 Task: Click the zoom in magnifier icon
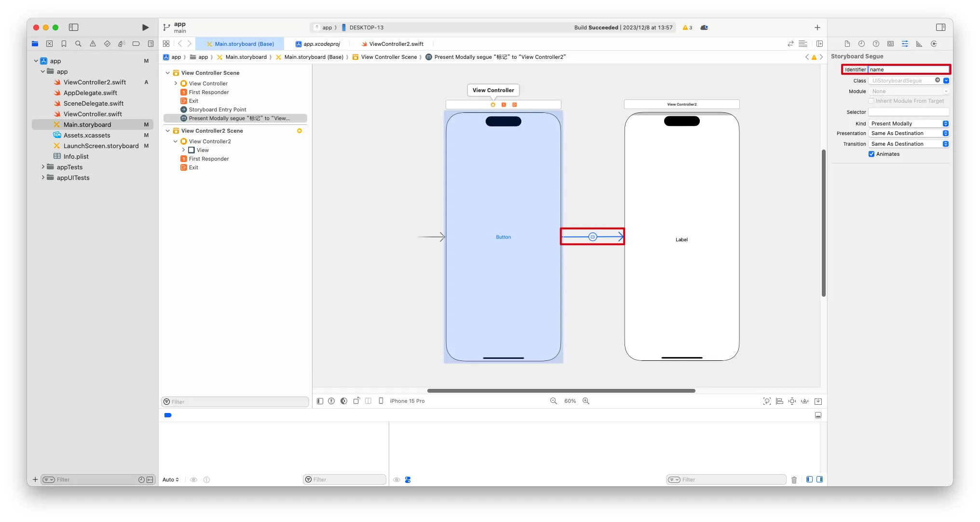[586, 401]
